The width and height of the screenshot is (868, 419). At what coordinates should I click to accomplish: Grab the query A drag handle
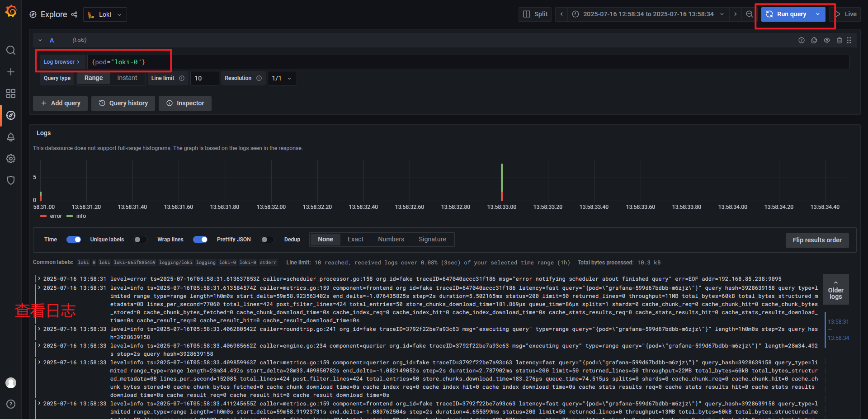tap(849, 40)
